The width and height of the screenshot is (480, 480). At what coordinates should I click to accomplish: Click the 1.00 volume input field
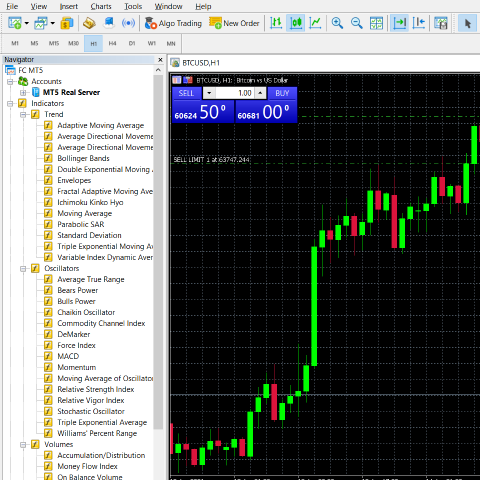235,93
